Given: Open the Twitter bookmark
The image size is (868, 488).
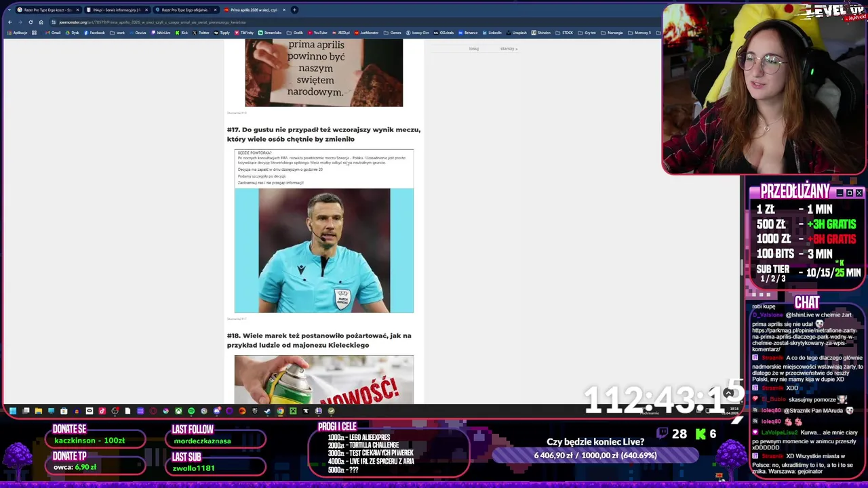Looking at the screenshot, I should (201, 33).
